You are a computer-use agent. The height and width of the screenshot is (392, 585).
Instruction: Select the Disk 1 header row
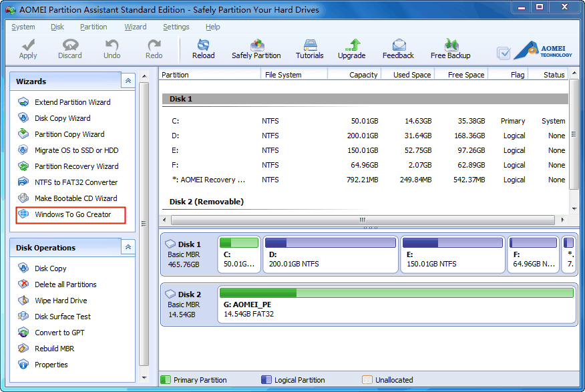(x=365, y=99)
